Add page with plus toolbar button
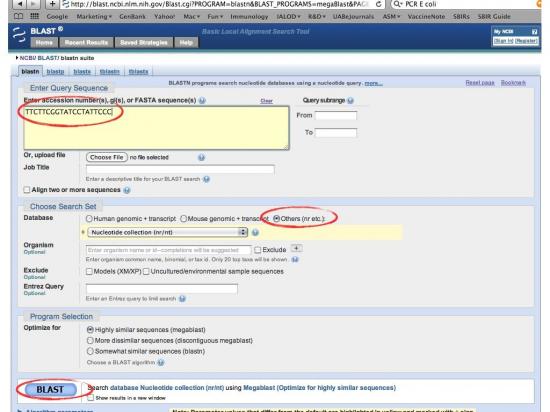The width and height of the screenshot is (550, 412). click(x=52, y=4)
